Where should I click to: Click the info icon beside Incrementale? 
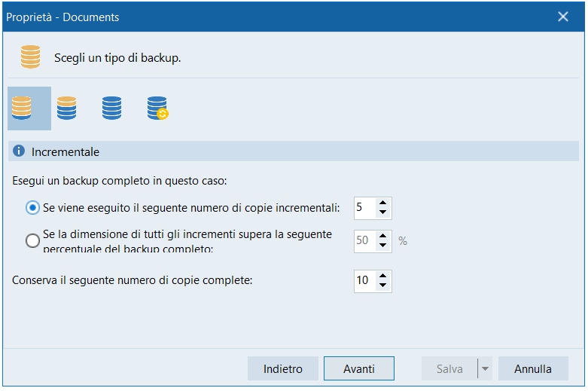click(20, 151)
